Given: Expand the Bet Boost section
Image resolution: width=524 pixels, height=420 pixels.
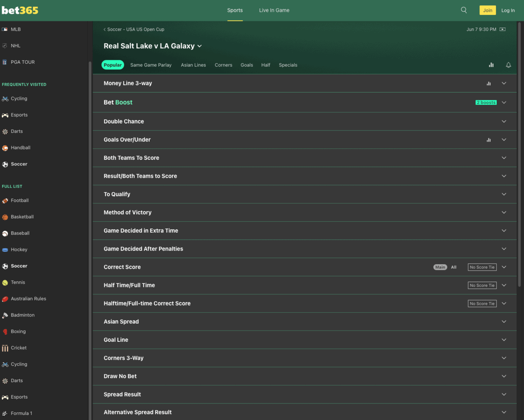Looking at the screenshot, I should pyautogui.click(x=504, y=103).
